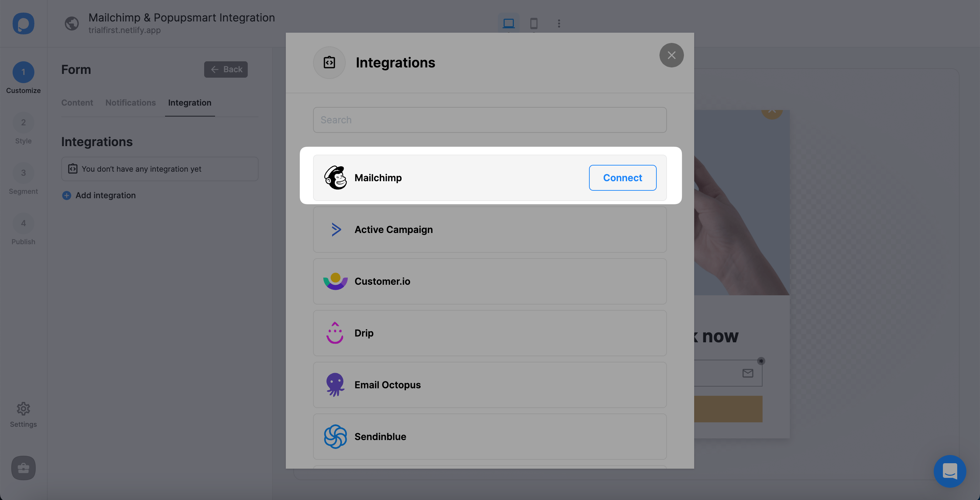Expand the Sendinblue integration option
This screenshot has width=980, height=500.
coord(490,436)
